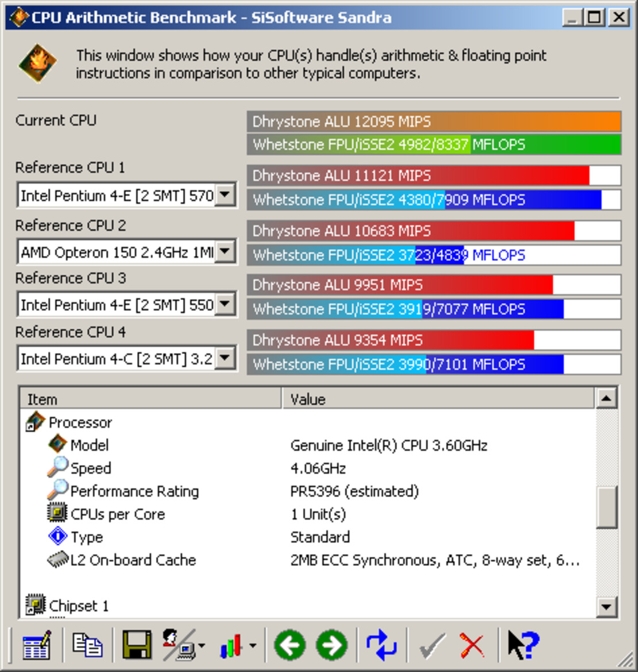Open Reference CPU 2 dropdown arrow
638x672 pixels.
coord(225,252)
